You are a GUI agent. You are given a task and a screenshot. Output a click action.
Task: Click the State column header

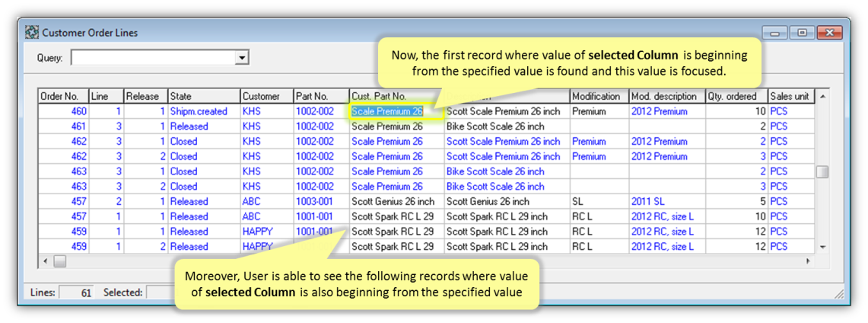[204, 97]
